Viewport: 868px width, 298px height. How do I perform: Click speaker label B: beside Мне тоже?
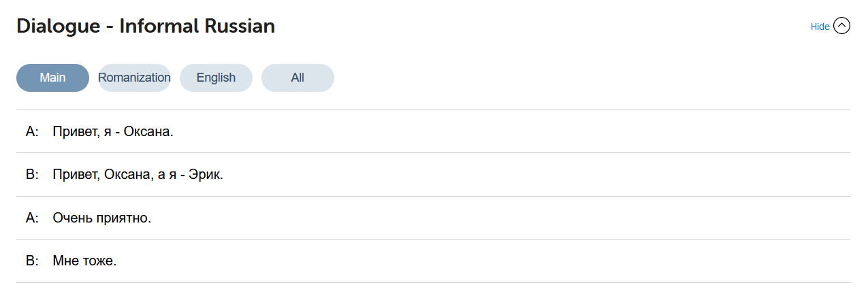click(x=32, y=261)
